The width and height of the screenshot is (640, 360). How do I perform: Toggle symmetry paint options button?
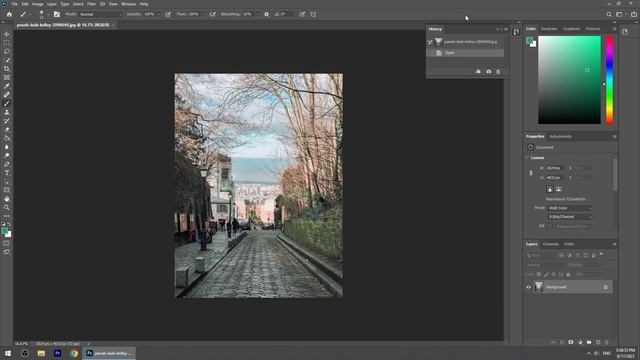tap(313, 14)
